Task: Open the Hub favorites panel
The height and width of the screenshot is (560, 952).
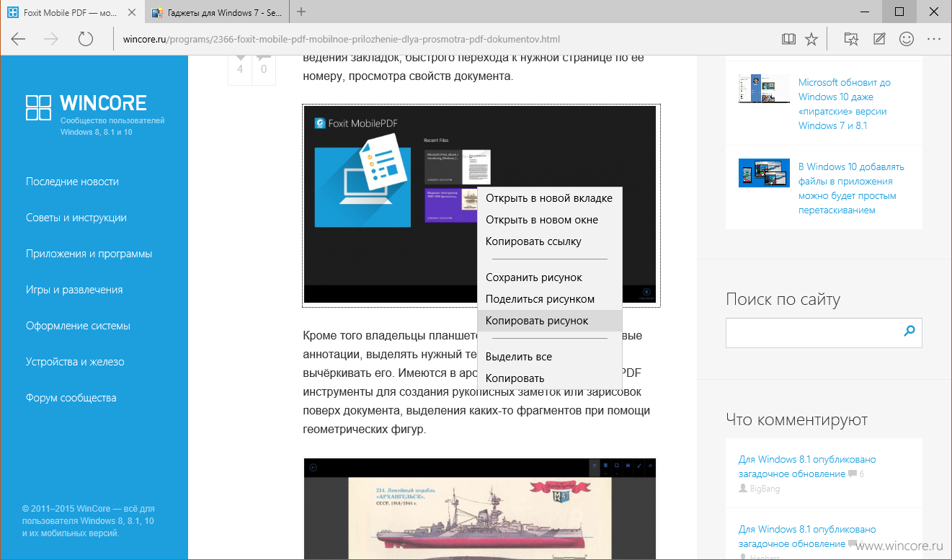Action: tap(851, 40)
